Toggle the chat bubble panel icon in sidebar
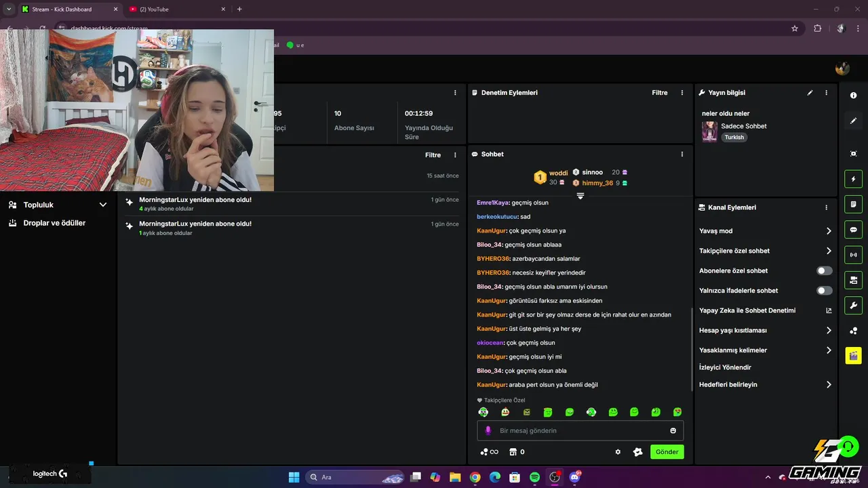The height and width of the screenshot is (488, 868). click(x=853, y=229)
